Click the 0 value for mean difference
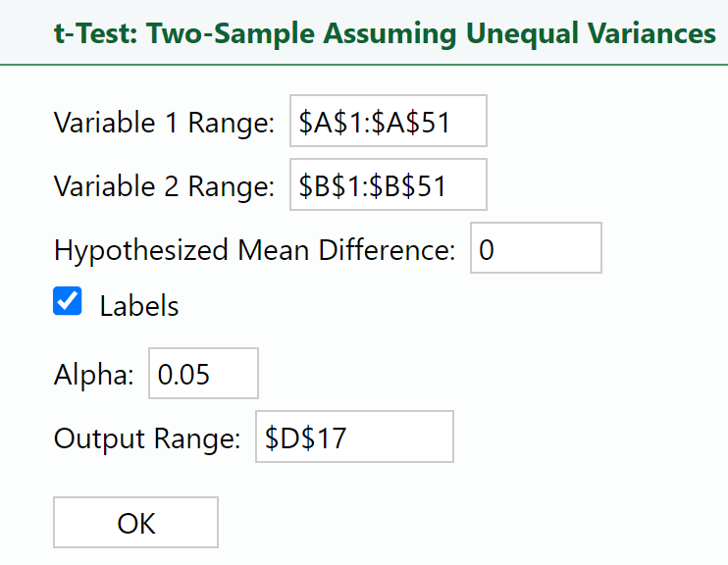The width and height of the screenshot is (728, 565). point(487,250)
